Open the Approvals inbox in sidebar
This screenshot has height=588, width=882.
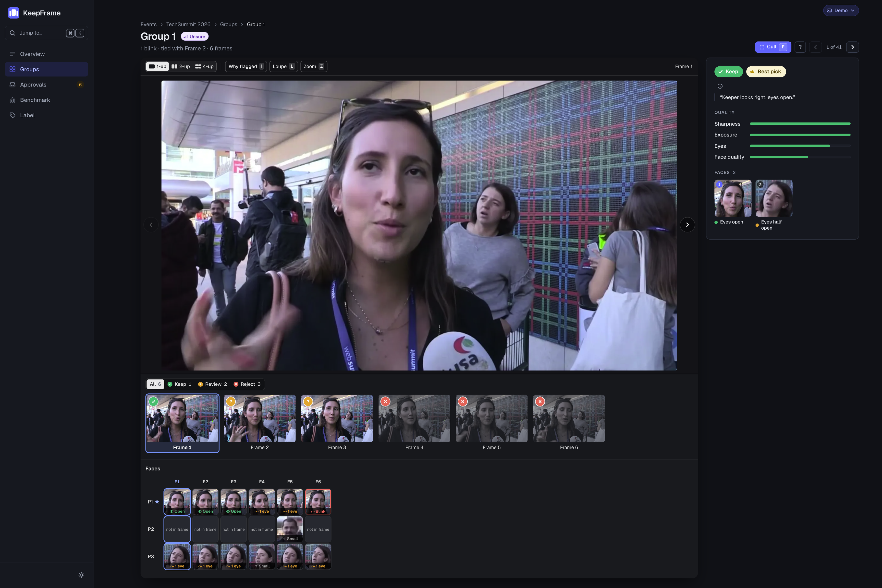point(47,85)
